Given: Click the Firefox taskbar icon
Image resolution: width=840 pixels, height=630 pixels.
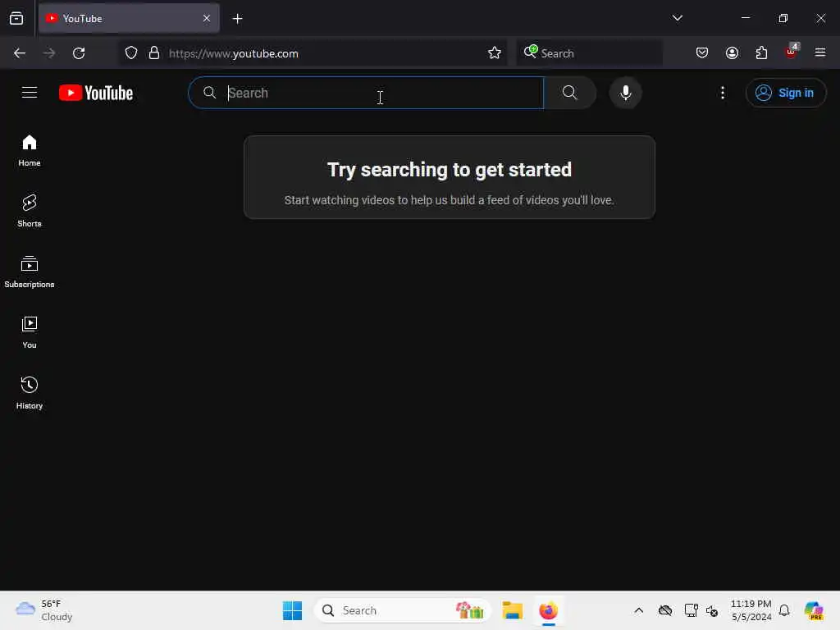Looking at the screenshot, I should click(x=549, y=610).
